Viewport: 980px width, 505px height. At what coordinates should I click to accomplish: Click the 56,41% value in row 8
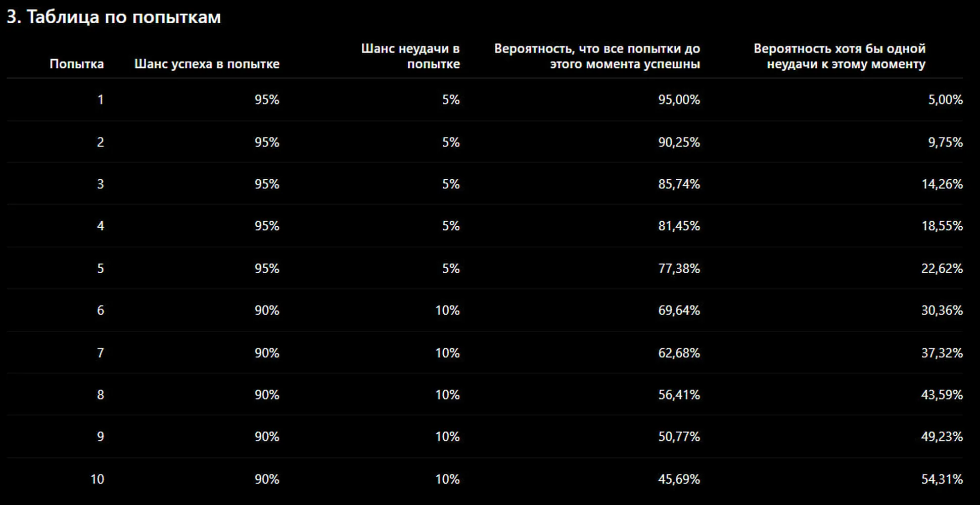click(x=679, y=394)
